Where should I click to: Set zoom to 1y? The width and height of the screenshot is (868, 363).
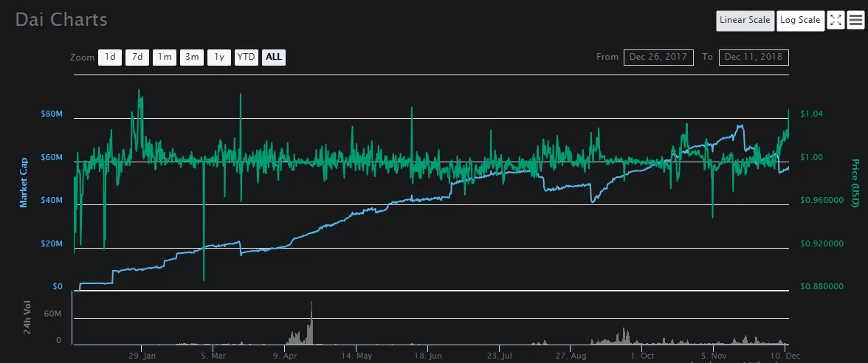[219, 57]
